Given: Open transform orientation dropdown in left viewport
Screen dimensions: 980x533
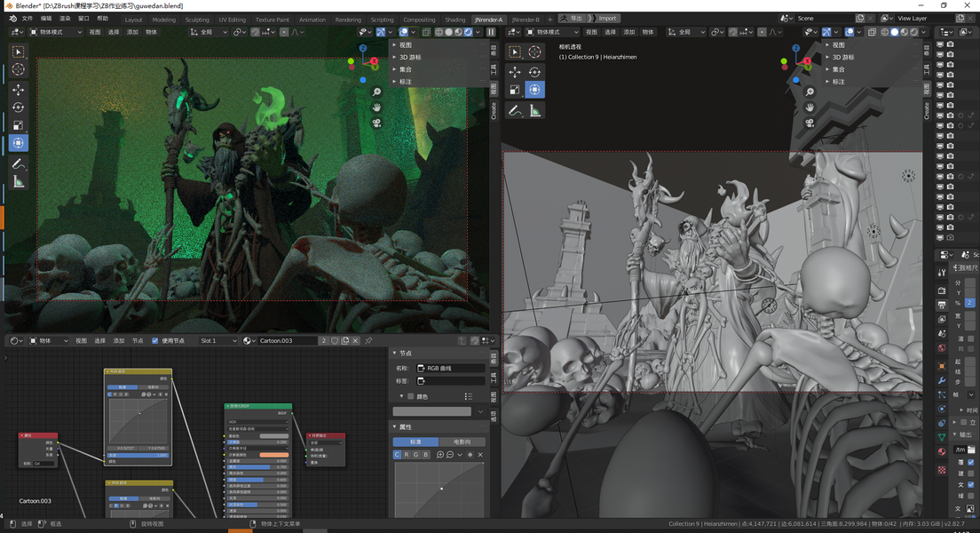Looking at the screenshot, I should [209, 32].
